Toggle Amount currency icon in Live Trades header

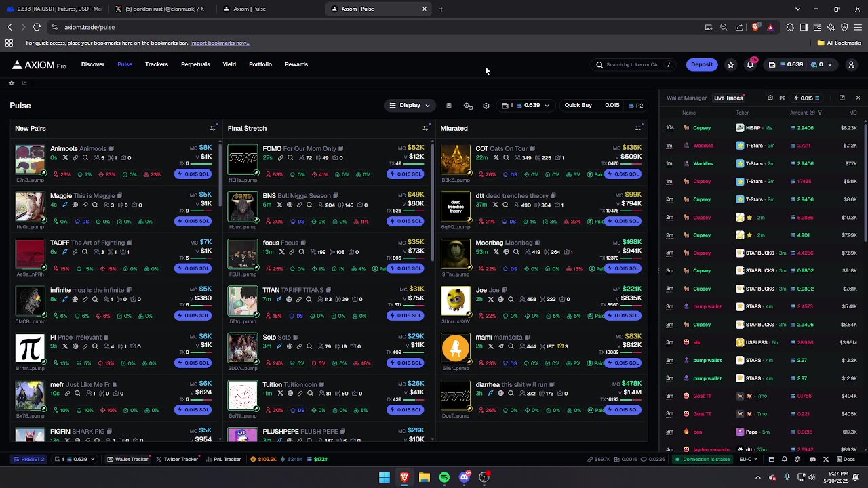[812, 113]
